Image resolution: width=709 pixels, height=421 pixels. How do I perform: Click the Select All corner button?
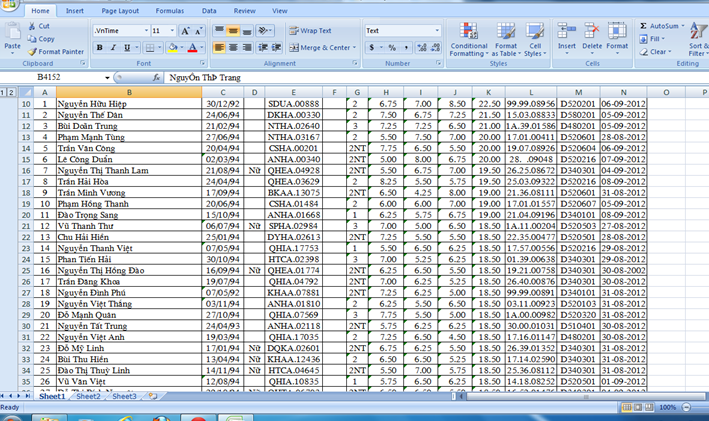(26, 92)
